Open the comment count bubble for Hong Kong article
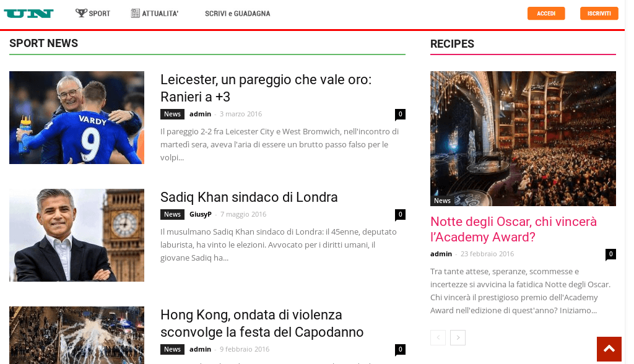This screenshot has width=634, height=364. click(x=401, y=350)
